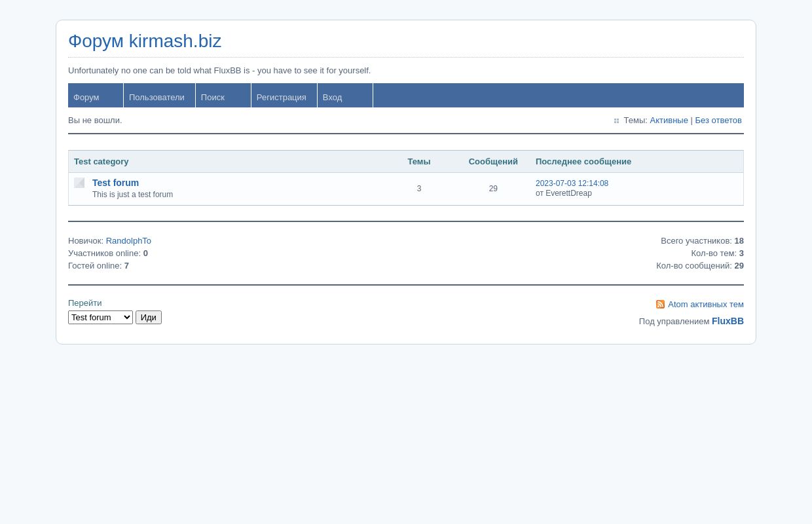Open the Перейти forum dropdown
The image size is (812, 524).
[100, 318]
